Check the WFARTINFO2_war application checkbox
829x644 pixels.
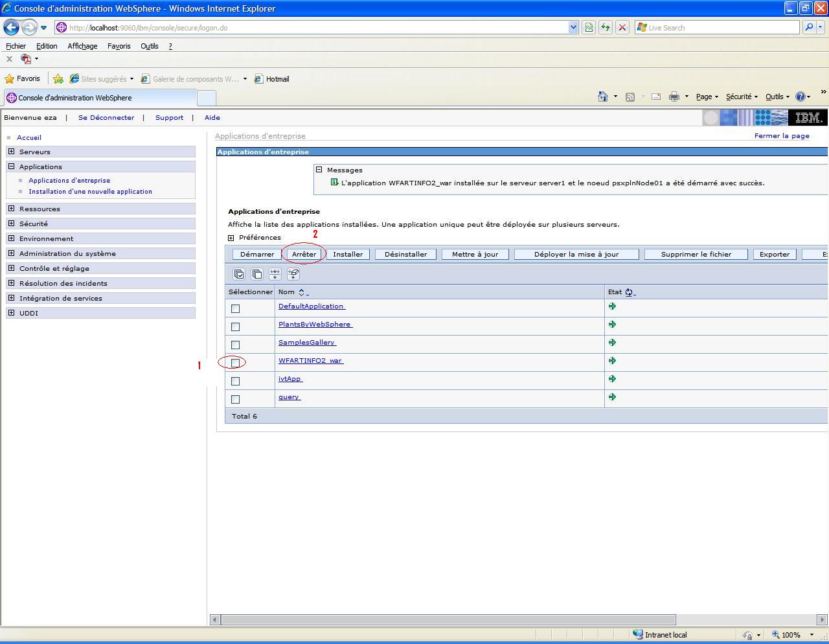(x=236, y=363)
